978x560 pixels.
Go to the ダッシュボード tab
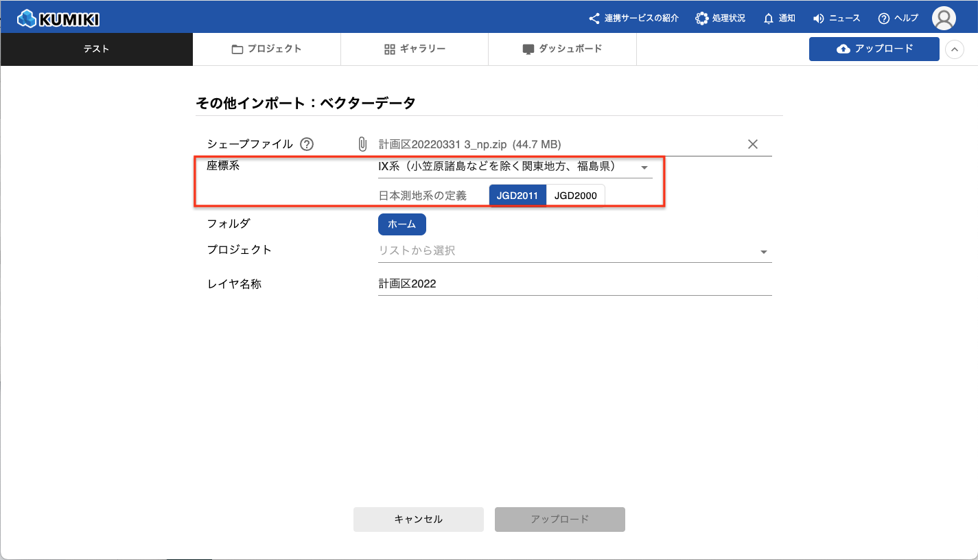coord(562,49)
